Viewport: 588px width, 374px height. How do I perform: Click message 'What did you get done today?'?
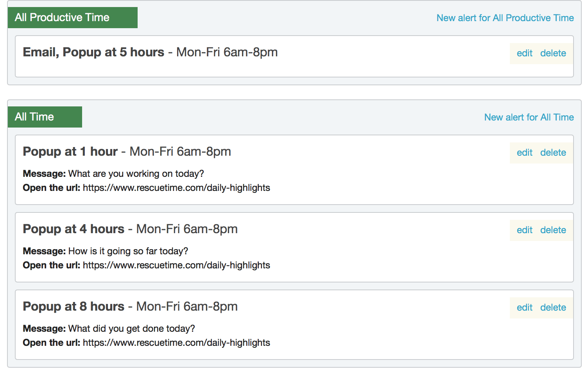coord(132,329)
